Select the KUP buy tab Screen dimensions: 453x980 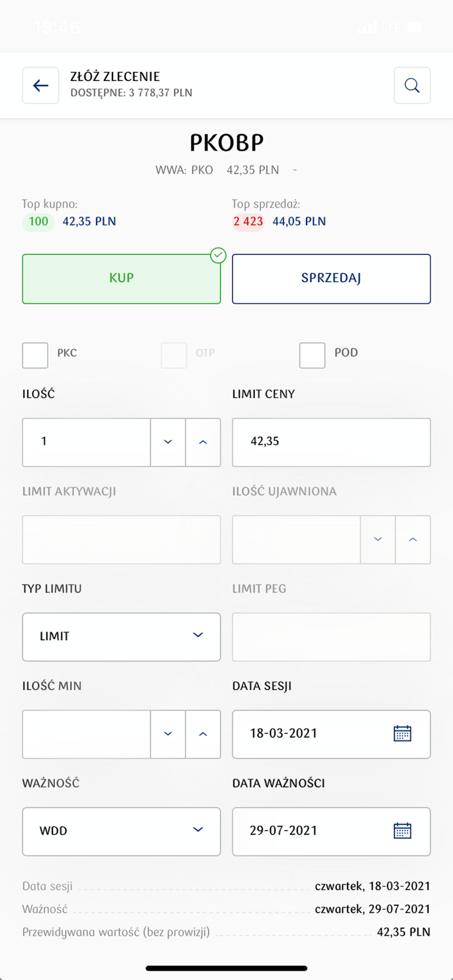(x=121, y=278)
